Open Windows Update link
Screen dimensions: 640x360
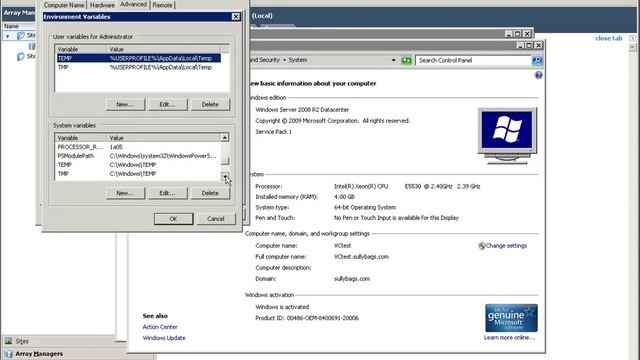pos(164,338)
